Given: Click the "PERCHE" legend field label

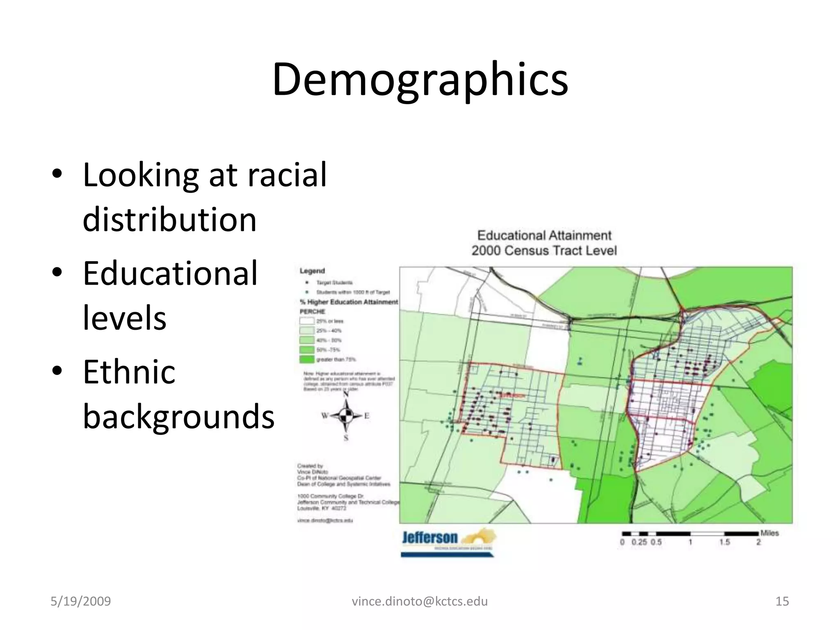Looking at the screenshot, I should 312,312.
